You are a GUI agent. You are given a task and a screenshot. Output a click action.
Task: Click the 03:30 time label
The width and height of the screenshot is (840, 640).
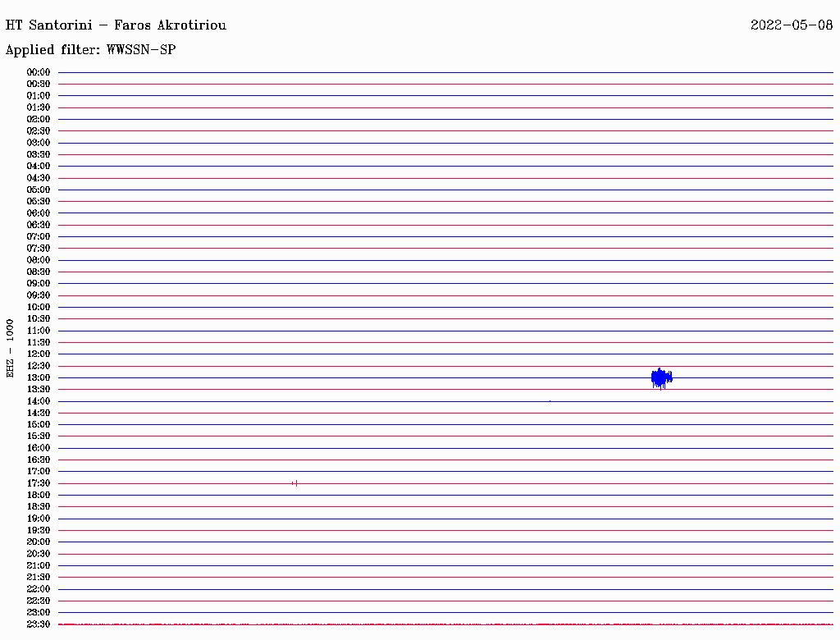point(39,154)
